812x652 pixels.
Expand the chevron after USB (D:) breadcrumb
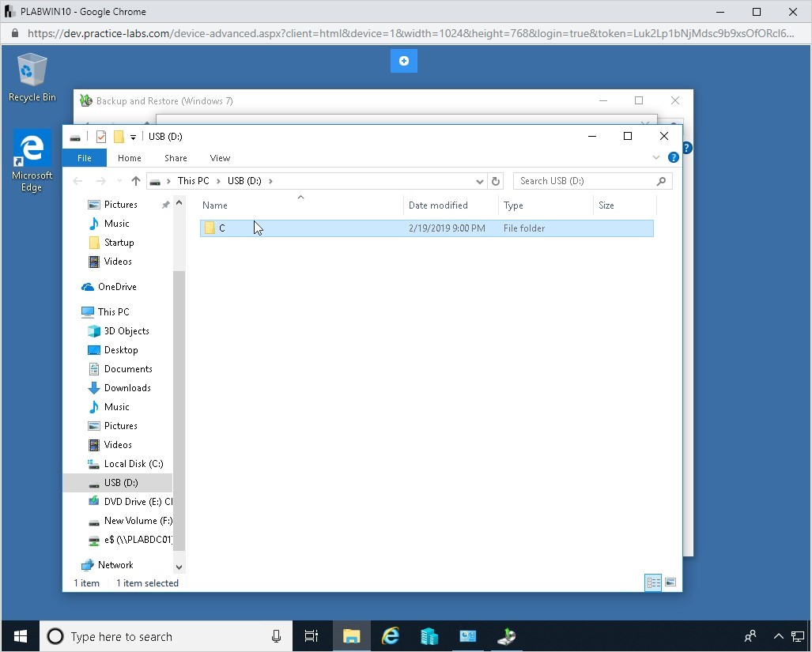click(270, 181)
